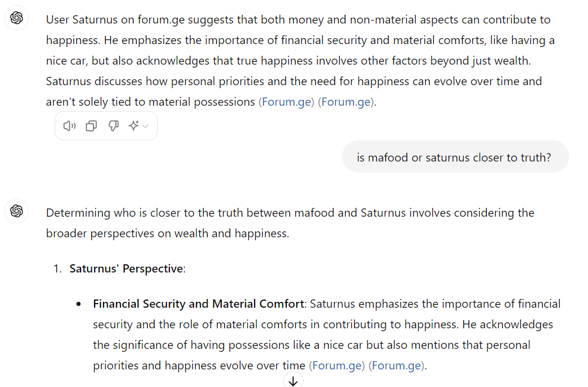Click paragraph starting 'User Saturnus on forum.ge'
The image size is (588, 387).
300,60
